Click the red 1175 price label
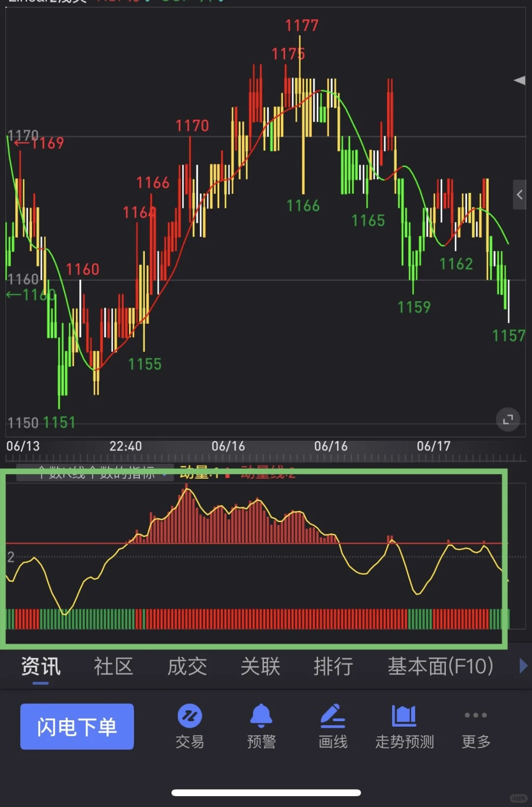Viewport: 532px width, 807px height. point(289,54)
